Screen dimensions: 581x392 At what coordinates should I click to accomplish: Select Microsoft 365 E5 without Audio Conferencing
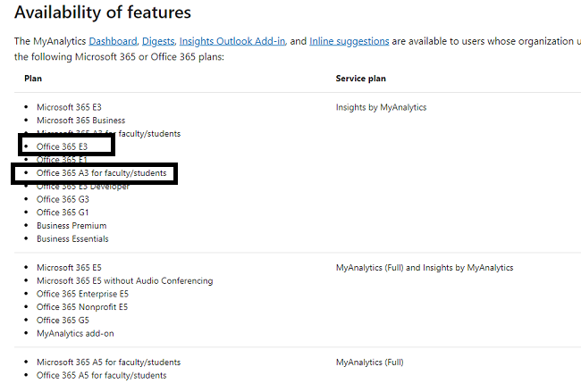pyautogui.click(x=124, y=280)
